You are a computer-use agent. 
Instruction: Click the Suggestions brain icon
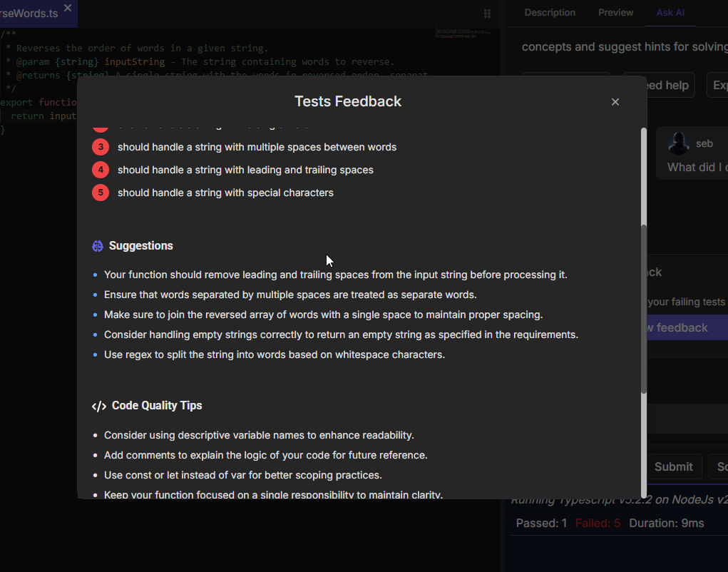click(x=98, y=246)
